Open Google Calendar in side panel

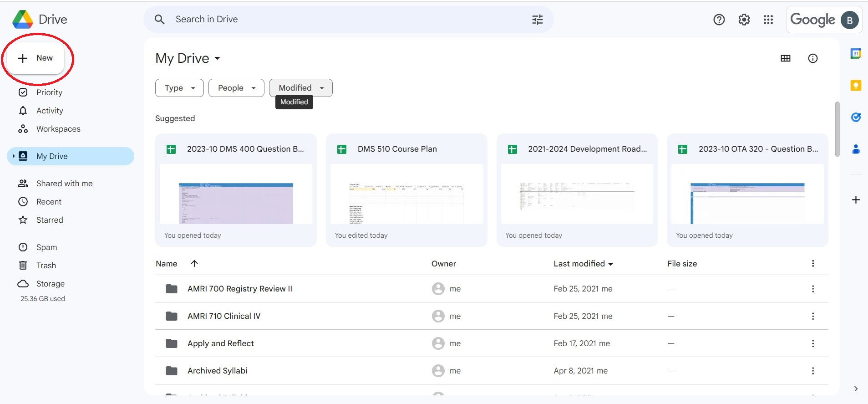(856, 54)
